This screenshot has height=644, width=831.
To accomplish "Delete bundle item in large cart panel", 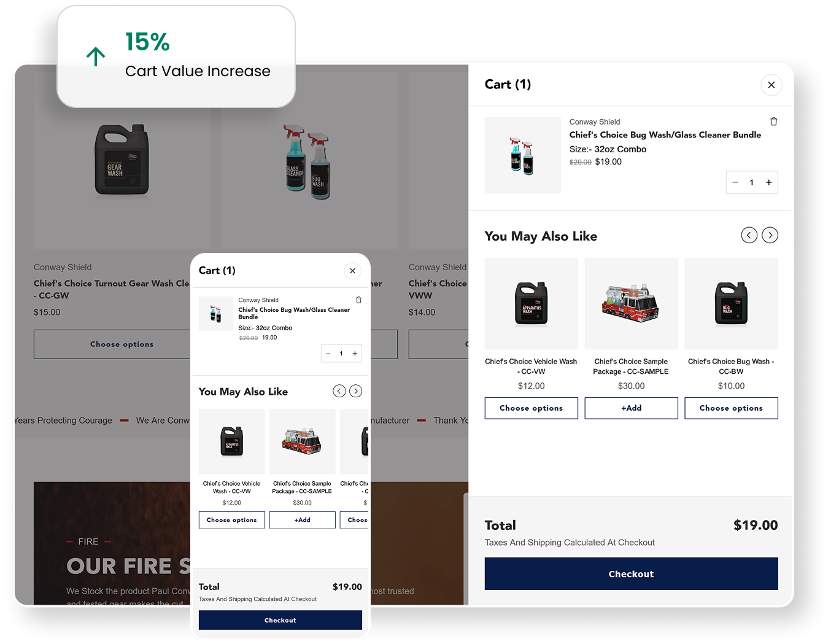I will 773,122.
